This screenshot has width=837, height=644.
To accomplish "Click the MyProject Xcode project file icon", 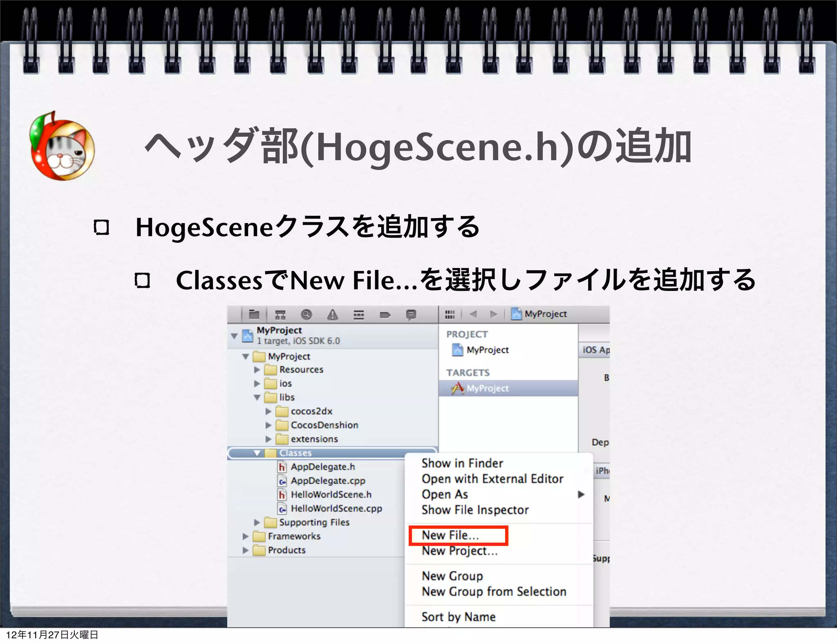I will tap(248, 335).
